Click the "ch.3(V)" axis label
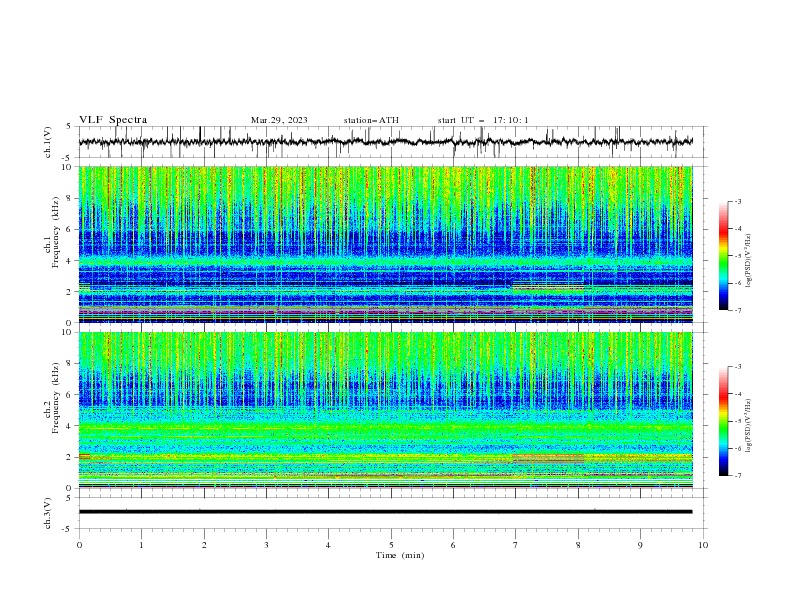Viewport: 792px width, 612px height. 48,513
